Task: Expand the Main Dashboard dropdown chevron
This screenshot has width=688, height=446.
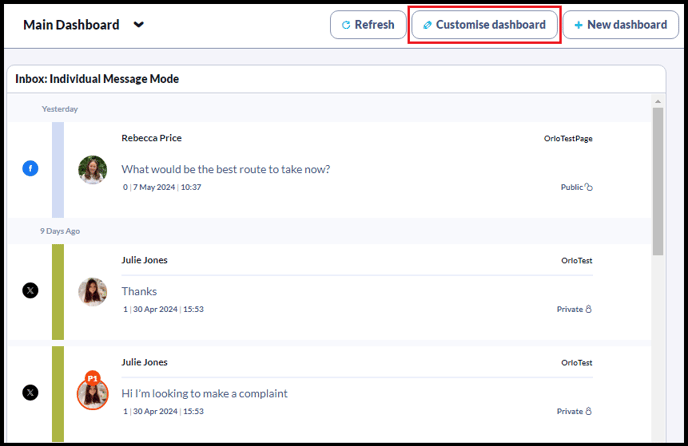Action: click(139, 25)
